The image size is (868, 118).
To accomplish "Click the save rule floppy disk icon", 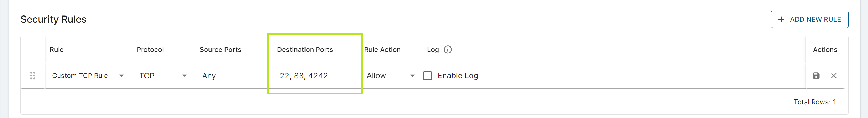I will (x=816, y=75).
